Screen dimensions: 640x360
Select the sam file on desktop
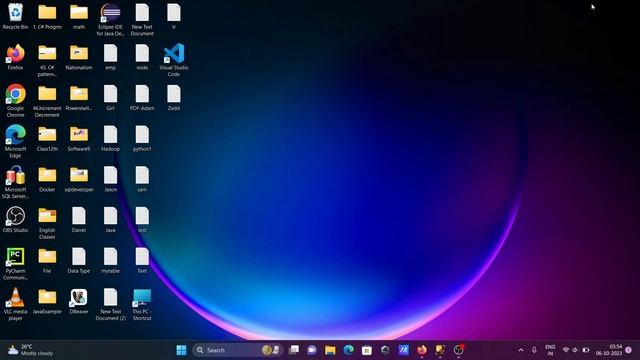click(x=142, y=179)
